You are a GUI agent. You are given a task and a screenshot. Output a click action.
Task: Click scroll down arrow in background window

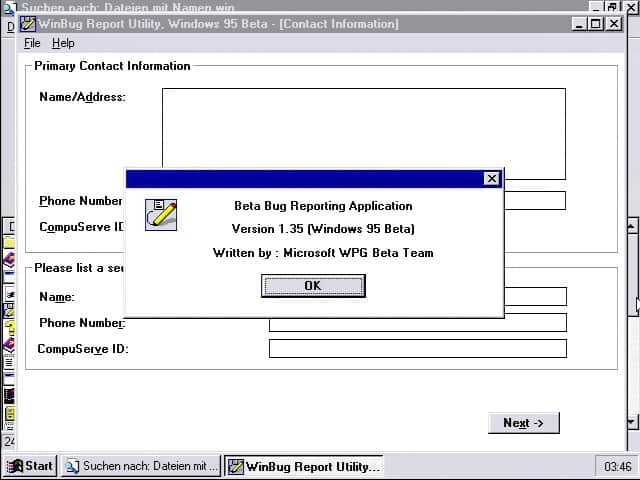pos(632,422)
